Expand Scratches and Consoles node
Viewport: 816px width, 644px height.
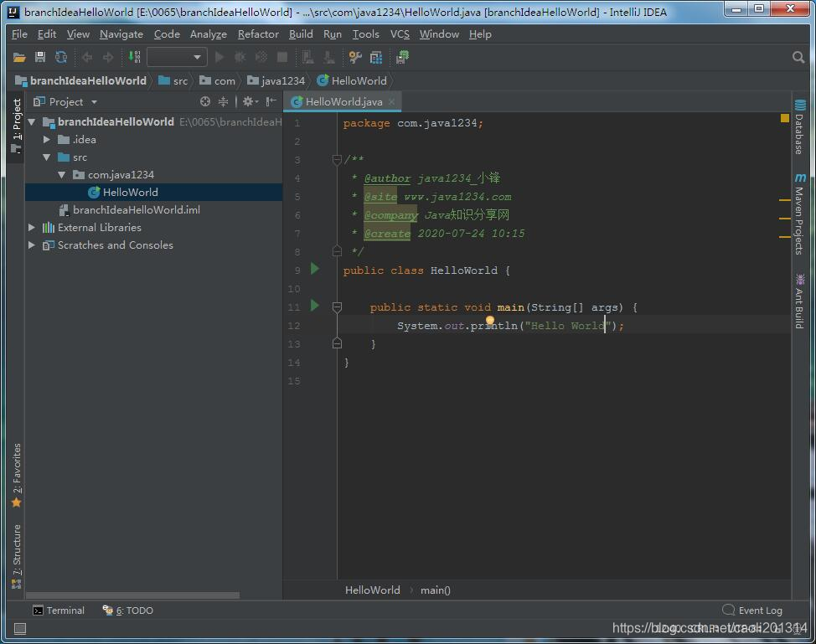[x=32, y=245]
